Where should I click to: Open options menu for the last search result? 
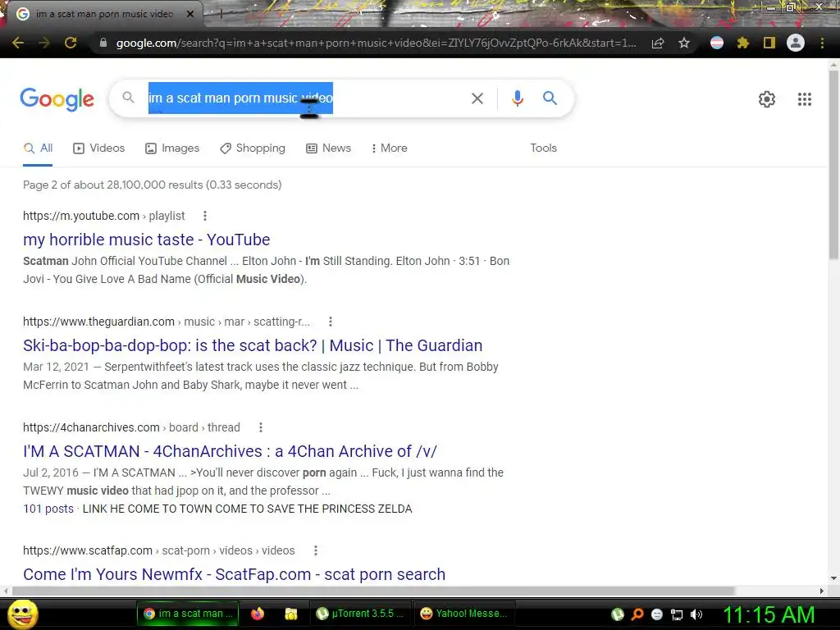tap(316, 550)
